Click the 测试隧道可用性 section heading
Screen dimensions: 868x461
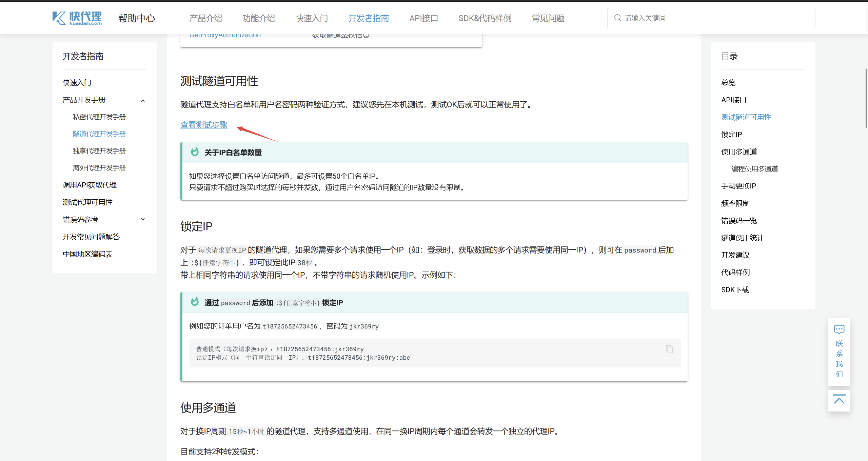click(219, 81)
